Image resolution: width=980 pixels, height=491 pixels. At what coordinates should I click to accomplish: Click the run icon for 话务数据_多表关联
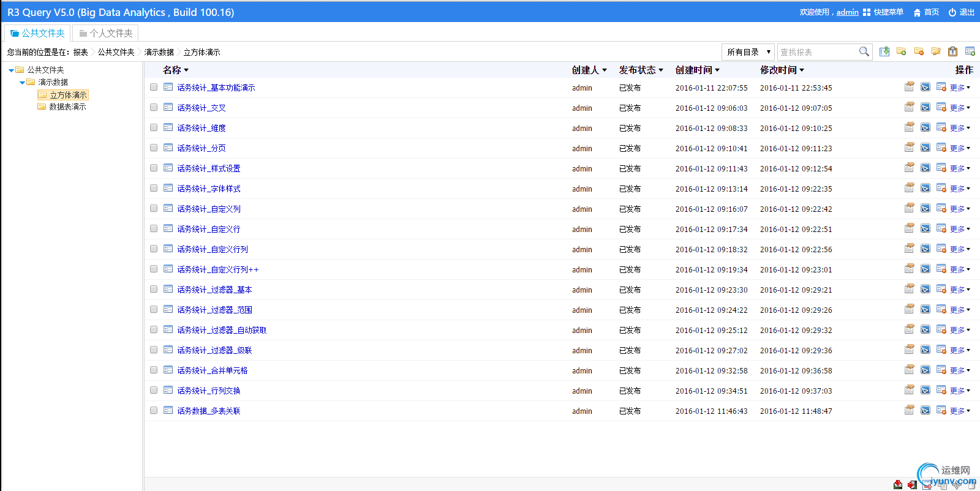[925, 410]
